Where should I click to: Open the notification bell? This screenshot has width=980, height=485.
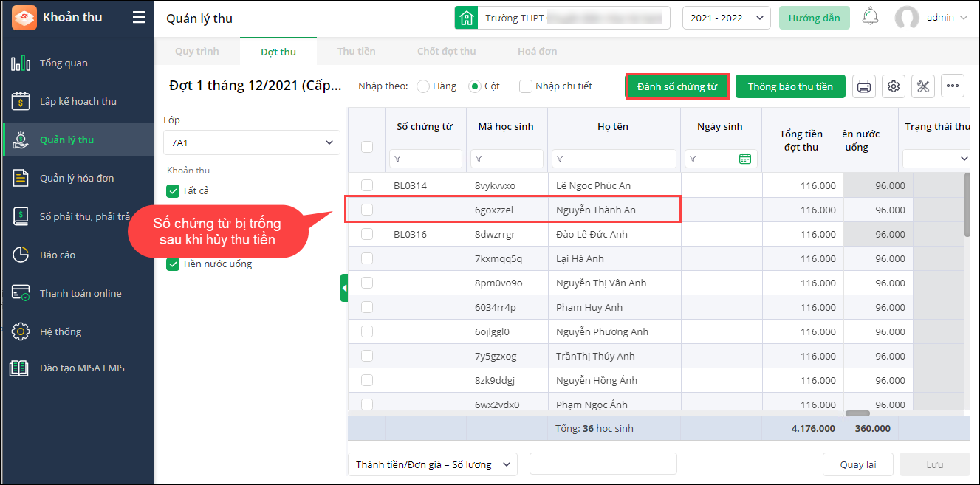click(871, 17)
